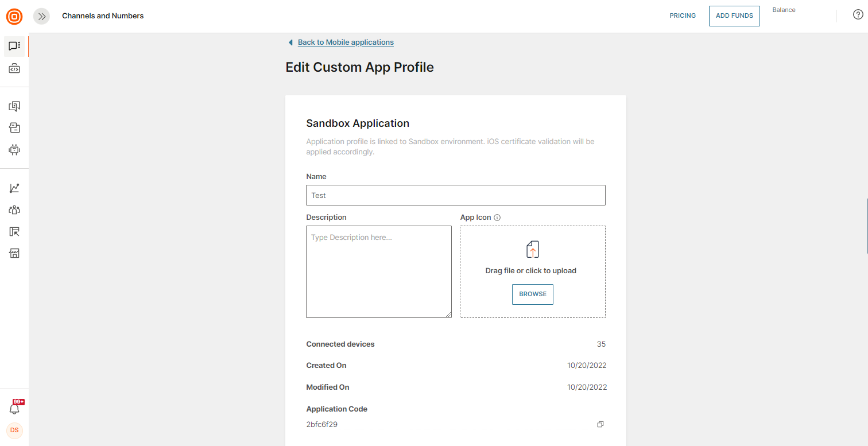Open the Pricing link
Screen dimensions: 868x446
click(x=683, y=16)
